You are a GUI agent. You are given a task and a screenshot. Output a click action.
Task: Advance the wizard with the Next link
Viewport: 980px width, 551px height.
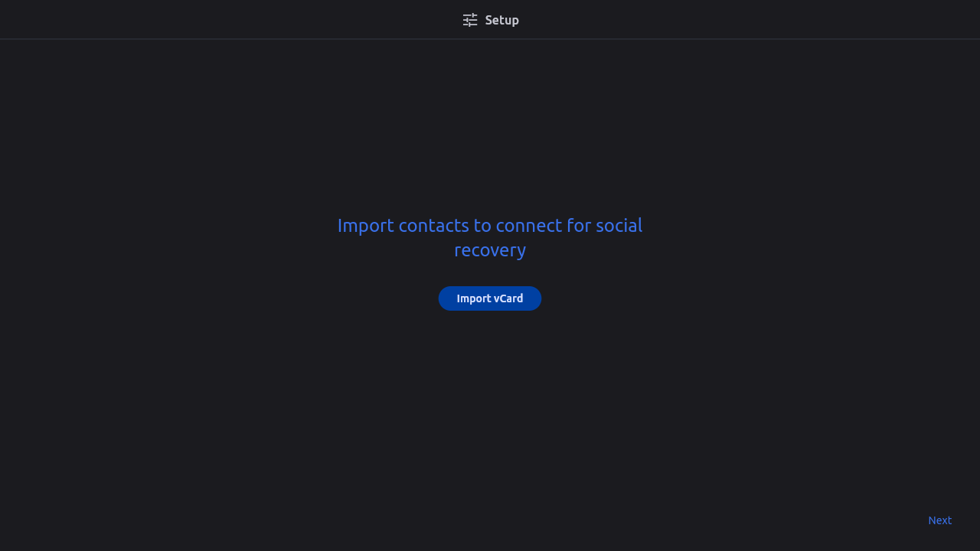[x=939, y=520]
